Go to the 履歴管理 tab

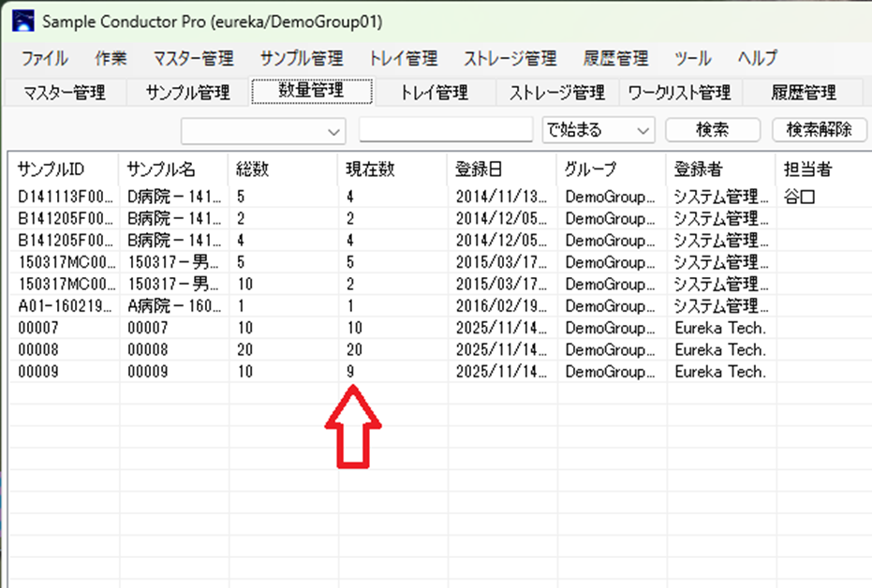tap(803, 93)
